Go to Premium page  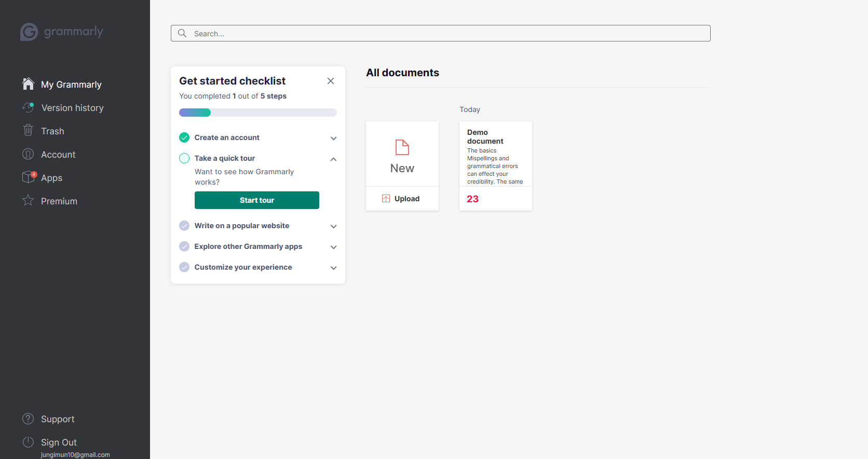tap(59, 201)
